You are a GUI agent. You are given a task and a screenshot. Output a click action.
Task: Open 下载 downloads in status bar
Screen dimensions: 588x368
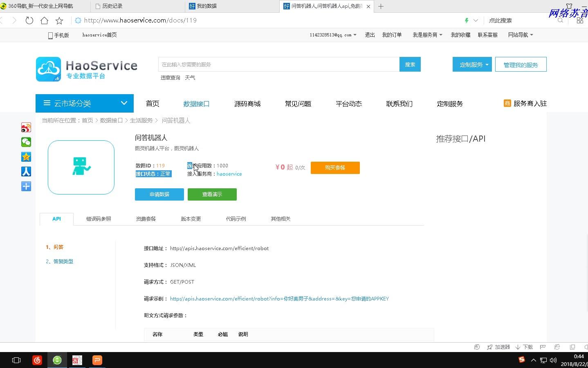[524, 347]
